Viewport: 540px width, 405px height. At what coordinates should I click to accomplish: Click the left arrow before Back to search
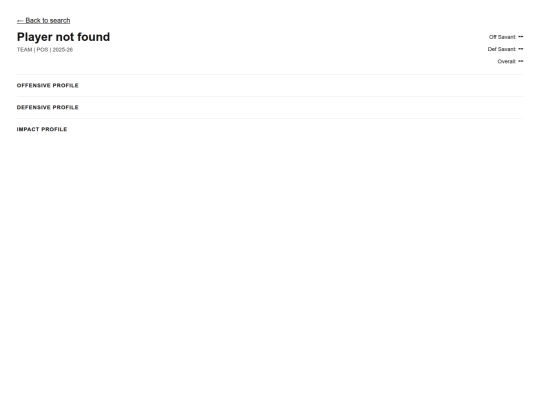click(20, 21)
